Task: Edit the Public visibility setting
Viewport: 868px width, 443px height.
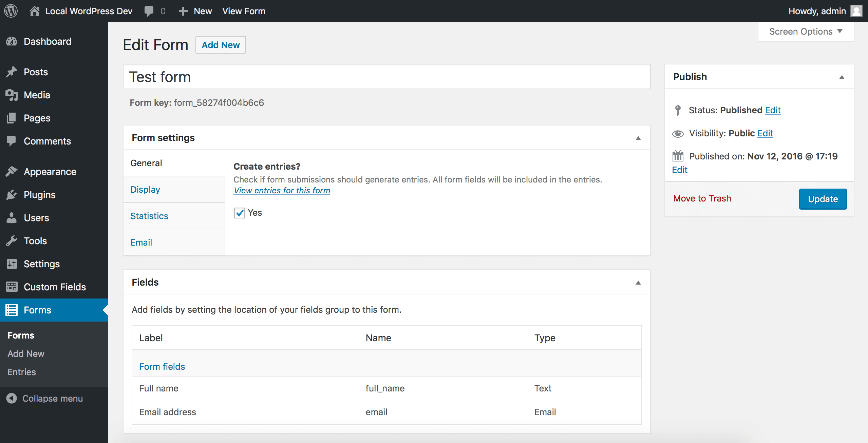Action: (765, 133)
